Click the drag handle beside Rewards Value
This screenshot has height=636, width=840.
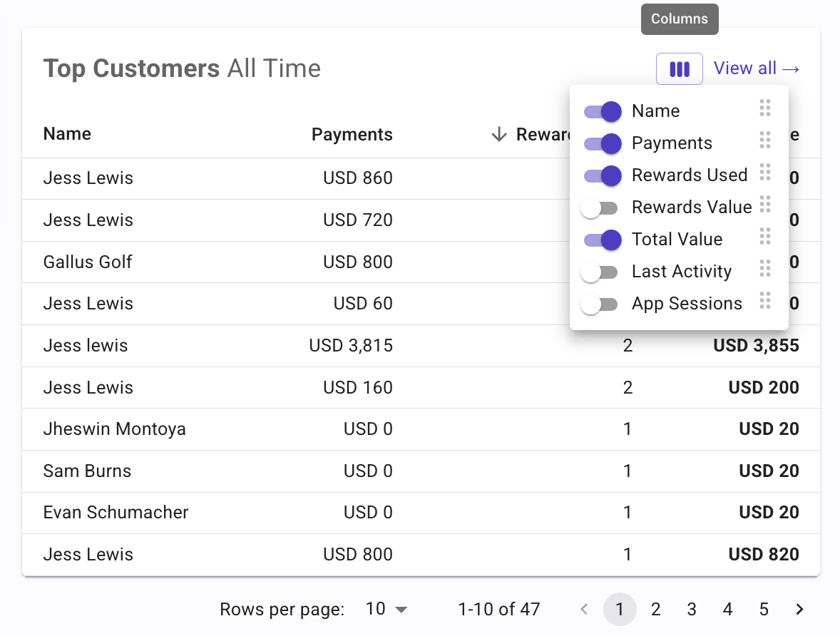[x=765, y=205]
